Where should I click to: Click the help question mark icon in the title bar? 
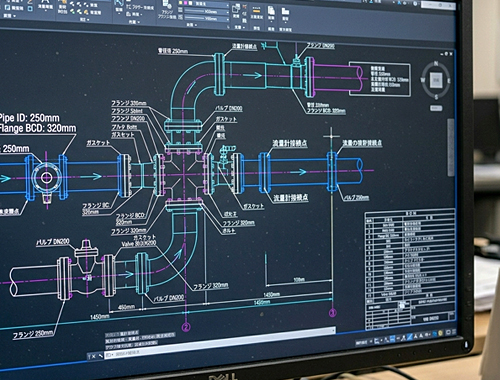(415, 3)
